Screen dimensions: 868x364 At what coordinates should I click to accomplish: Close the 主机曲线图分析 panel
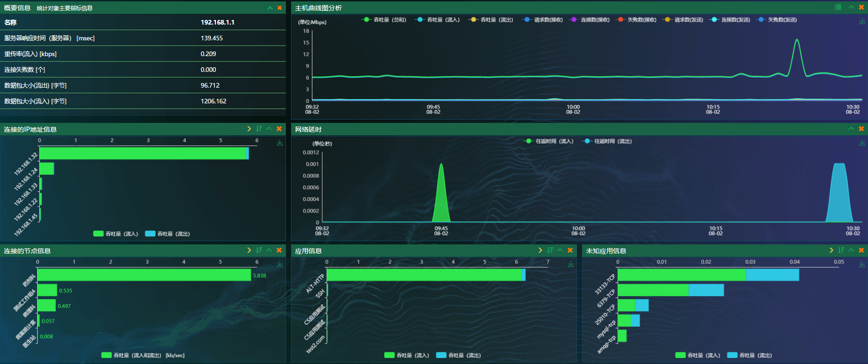click(x=862, y=7)
